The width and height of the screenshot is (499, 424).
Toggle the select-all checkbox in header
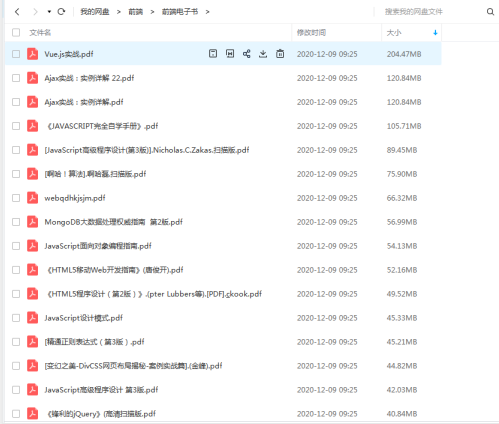pyautogui.click(x=16, y=32)
